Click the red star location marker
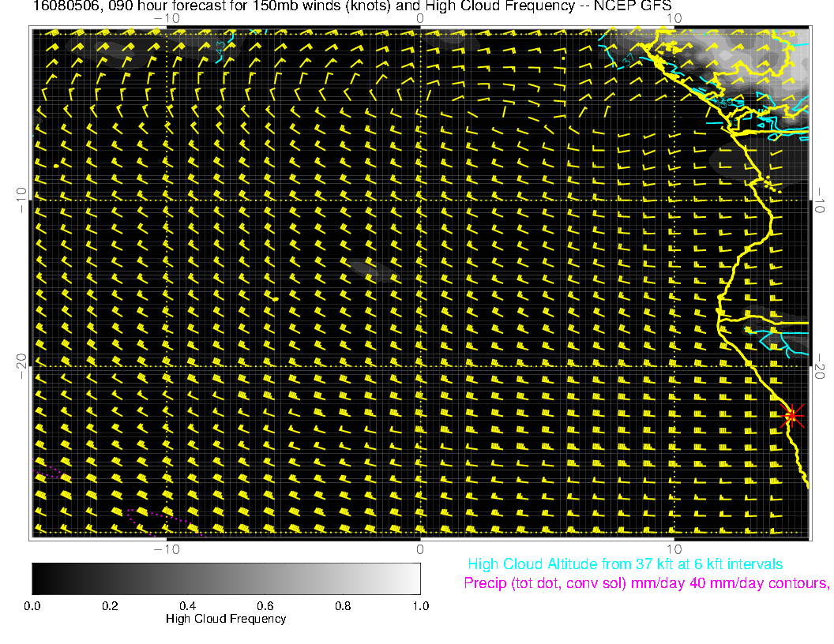 792,415
